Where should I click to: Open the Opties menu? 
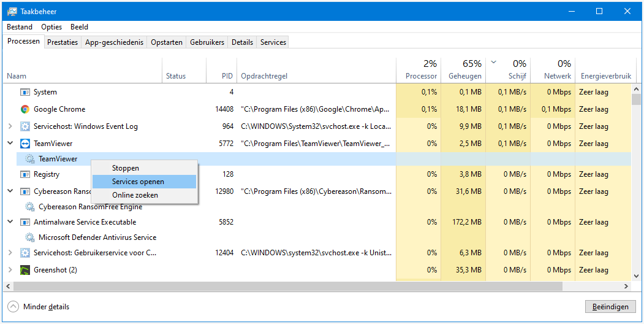[51, 27]
